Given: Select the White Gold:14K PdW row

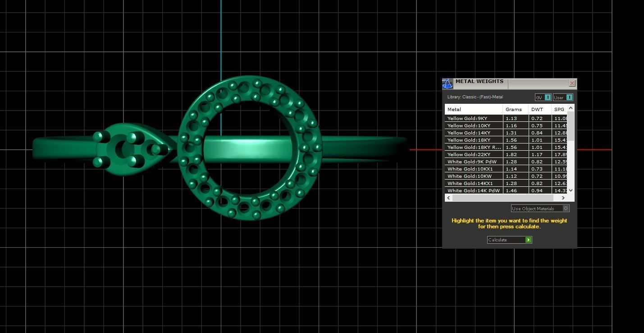Looking at the screenshot, I should pos(506,190).
